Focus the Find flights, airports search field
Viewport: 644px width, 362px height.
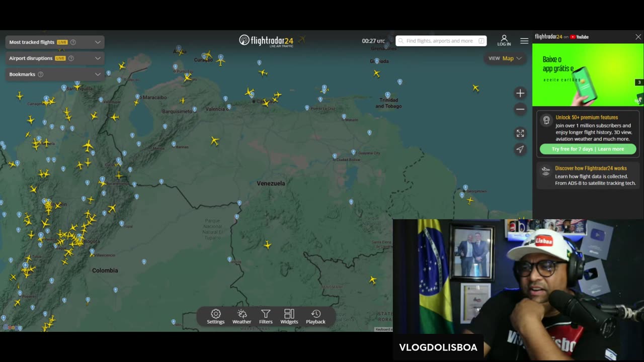(441, 41)
